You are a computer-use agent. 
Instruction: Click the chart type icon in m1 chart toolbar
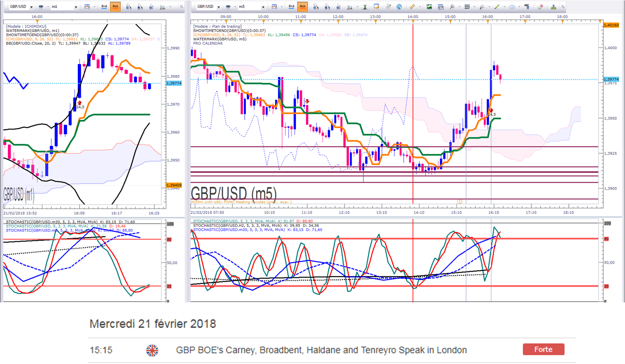87,7
